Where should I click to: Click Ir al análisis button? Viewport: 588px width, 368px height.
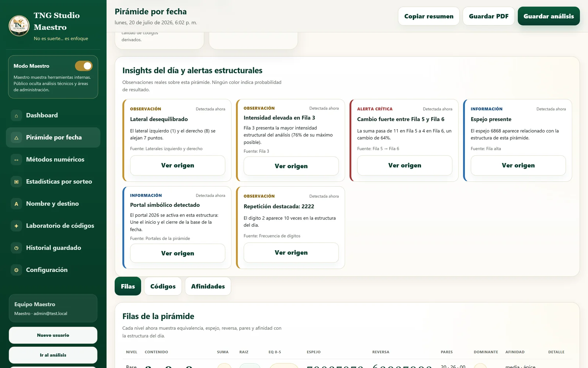point(53,355)
